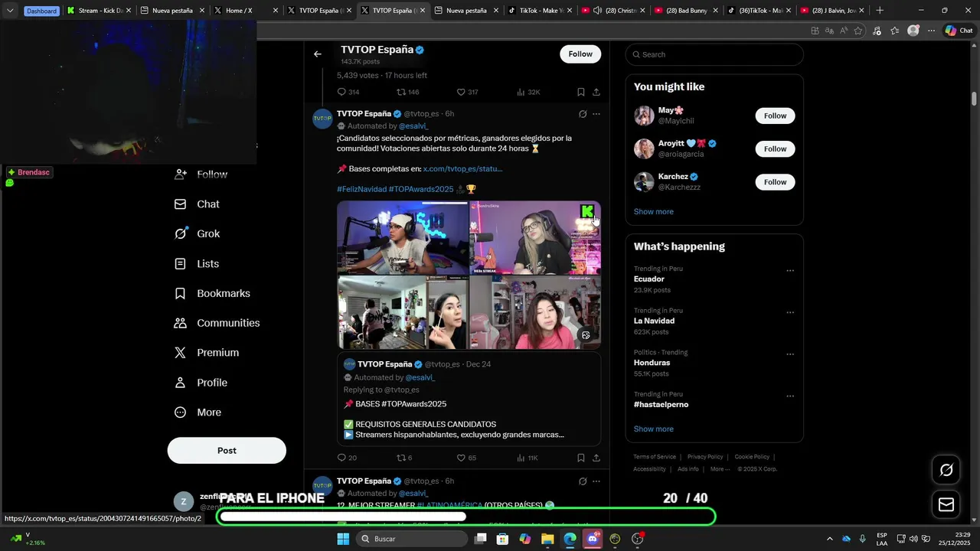Bookmark the post with 317 likes
The image size is (980, 551).
click(x=581, y=92)
